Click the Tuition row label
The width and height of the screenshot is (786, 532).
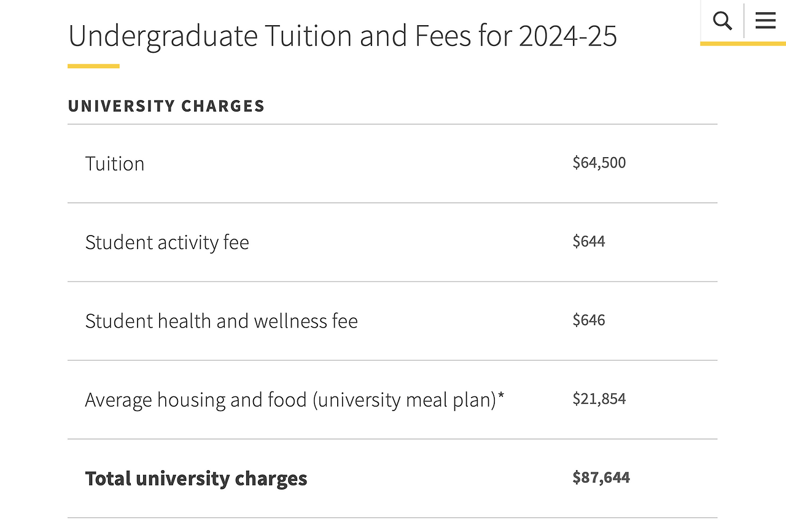click(115, 164)
